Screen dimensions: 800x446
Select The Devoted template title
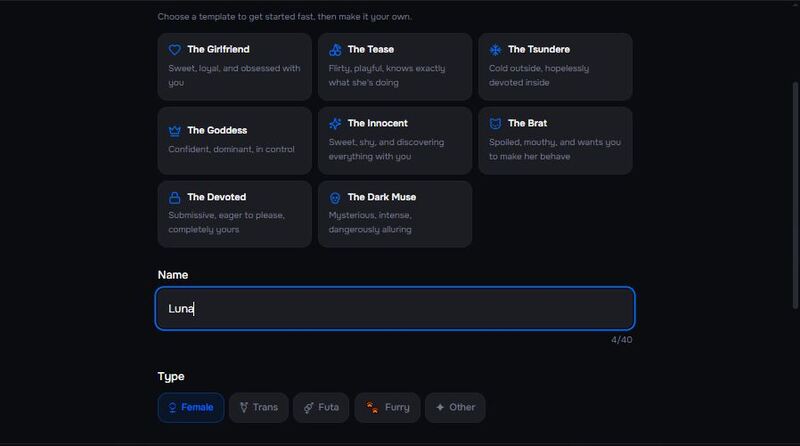tap(216, 197)
